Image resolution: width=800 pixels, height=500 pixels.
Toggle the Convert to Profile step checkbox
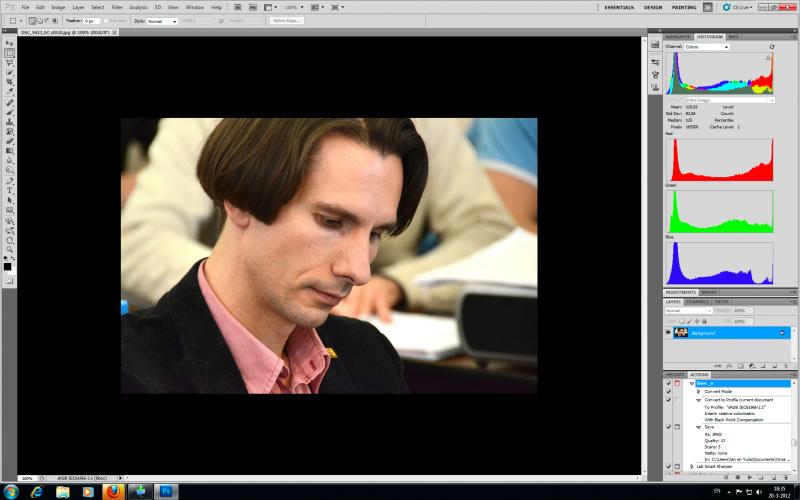click(x=668, y=400)
